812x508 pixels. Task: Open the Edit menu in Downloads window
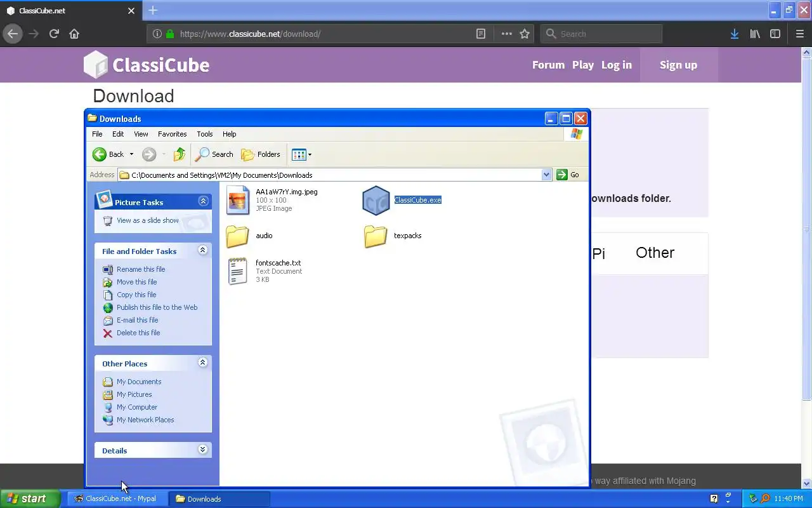point(118,134)
